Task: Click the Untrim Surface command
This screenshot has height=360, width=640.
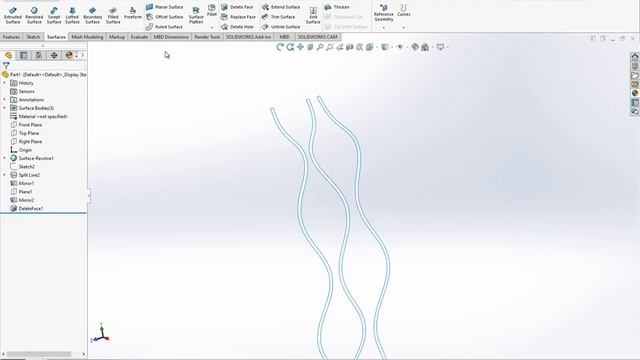Action: coord(281,27)
